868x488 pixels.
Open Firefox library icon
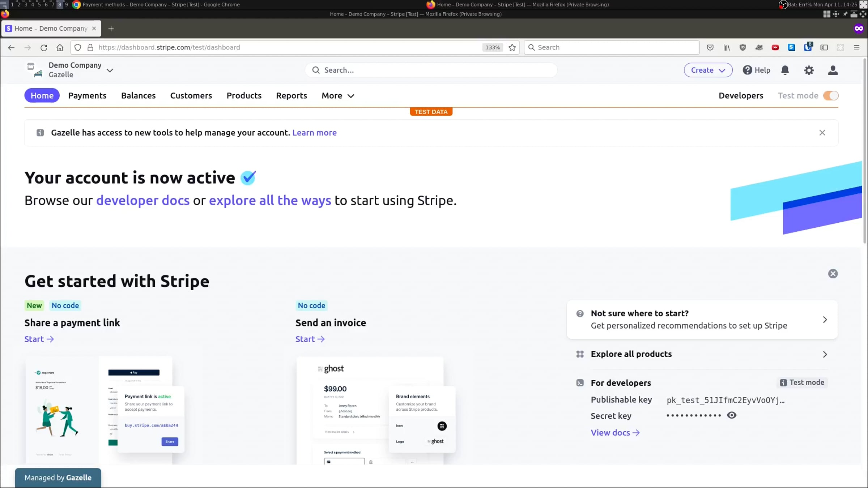pos(726,47)
